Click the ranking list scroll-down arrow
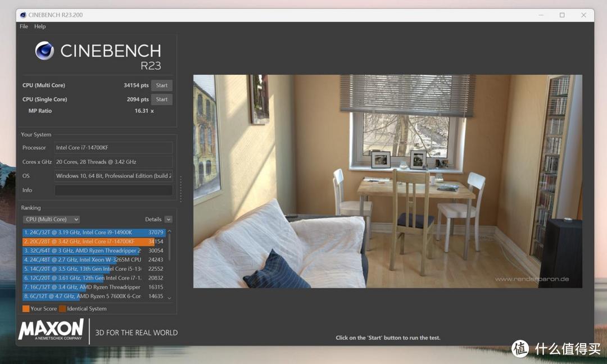 coord(169,298)
